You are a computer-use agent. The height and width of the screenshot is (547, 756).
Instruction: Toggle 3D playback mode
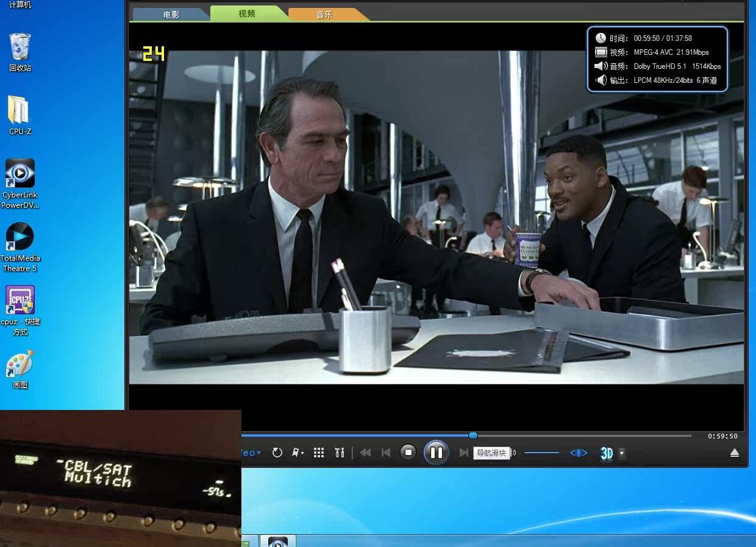[x=607, y=453]
